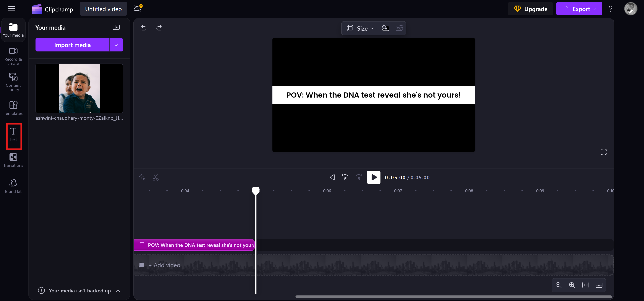Click the split scissors icon
Screen dimensions: 644x301
155,177
